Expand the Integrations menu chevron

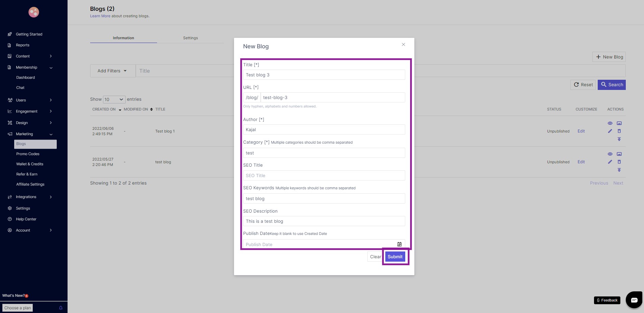click(x=51, y=197)
